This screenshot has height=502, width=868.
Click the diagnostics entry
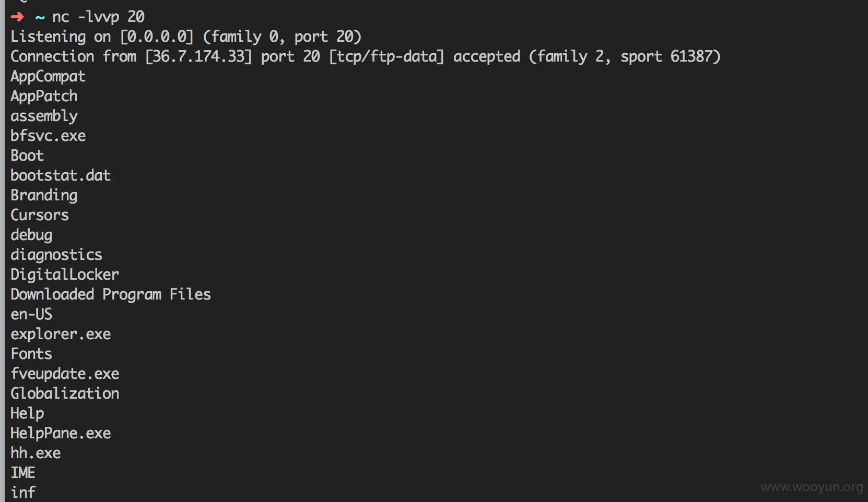56,255
